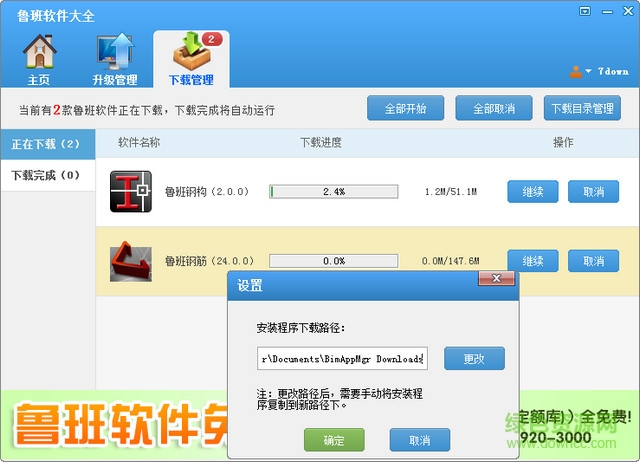
Task: Confirm with the green 确定 button
Action: (334, 440)
